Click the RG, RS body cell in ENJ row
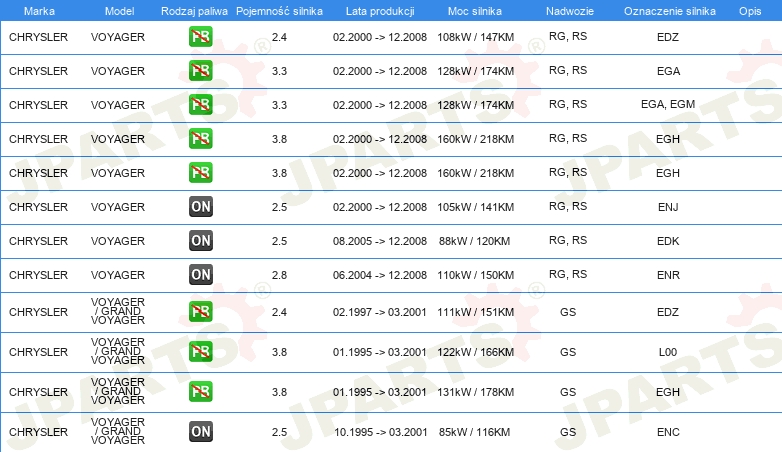Screen dimensions: 782x452 pyautogui.click(x=568, y=206)
